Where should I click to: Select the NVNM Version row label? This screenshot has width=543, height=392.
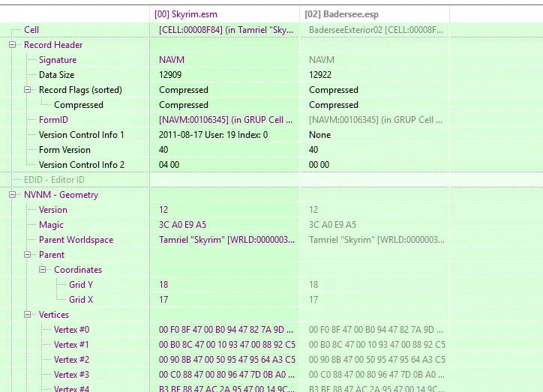click(53, 210)
